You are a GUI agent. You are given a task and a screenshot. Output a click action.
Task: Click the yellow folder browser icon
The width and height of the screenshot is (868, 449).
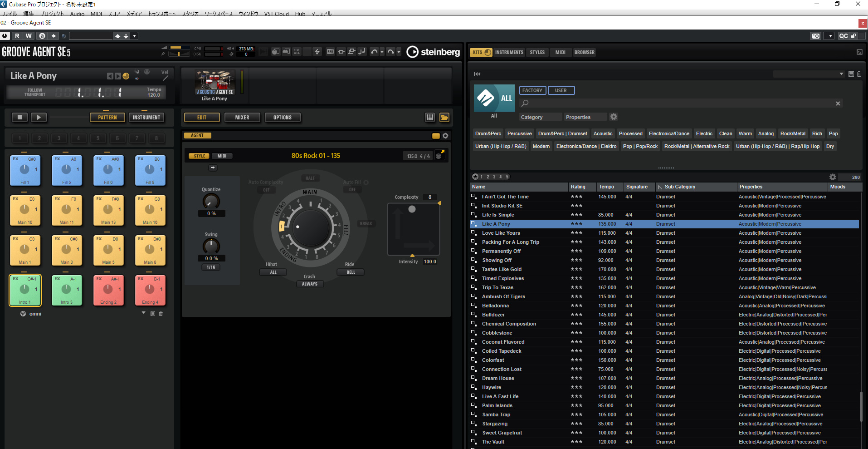444,118
